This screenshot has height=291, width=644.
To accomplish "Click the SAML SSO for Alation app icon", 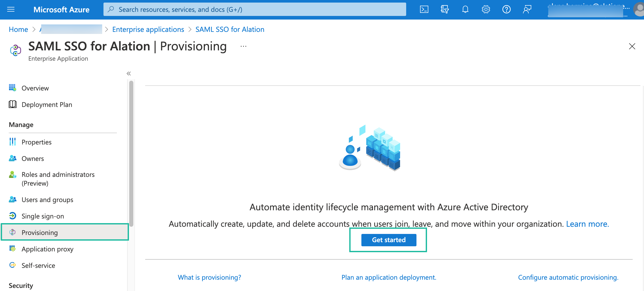I will pyautogui.click(x=15, y=50).
